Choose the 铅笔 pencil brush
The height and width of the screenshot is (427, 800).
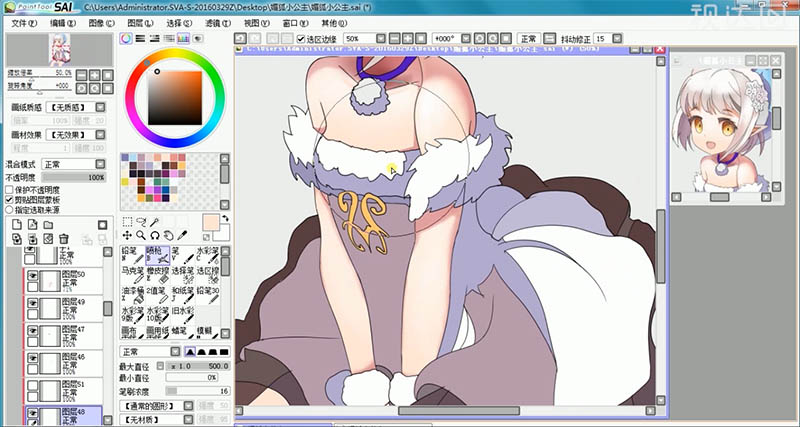[x=133, y=255]
